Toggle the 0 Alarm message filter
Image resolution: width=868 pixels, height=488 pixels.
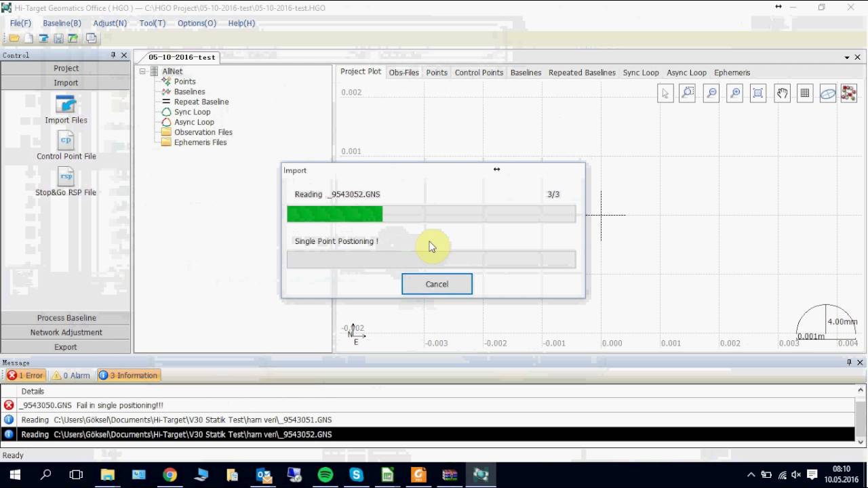71,375
